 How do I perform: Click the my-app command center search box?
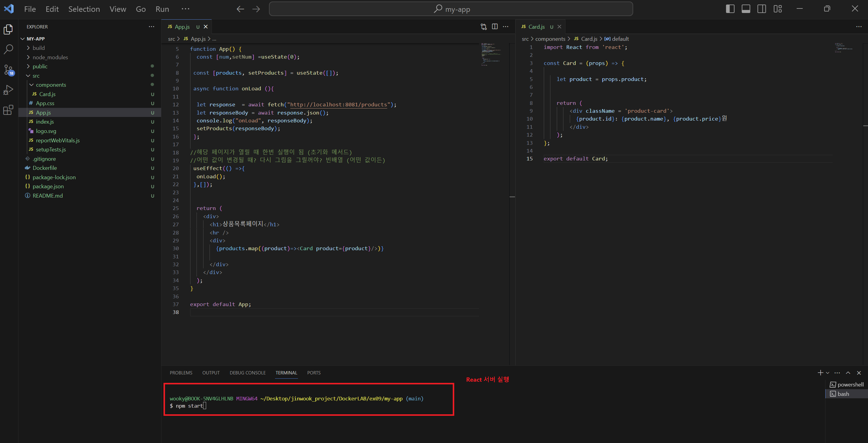(x=451, y=9)
